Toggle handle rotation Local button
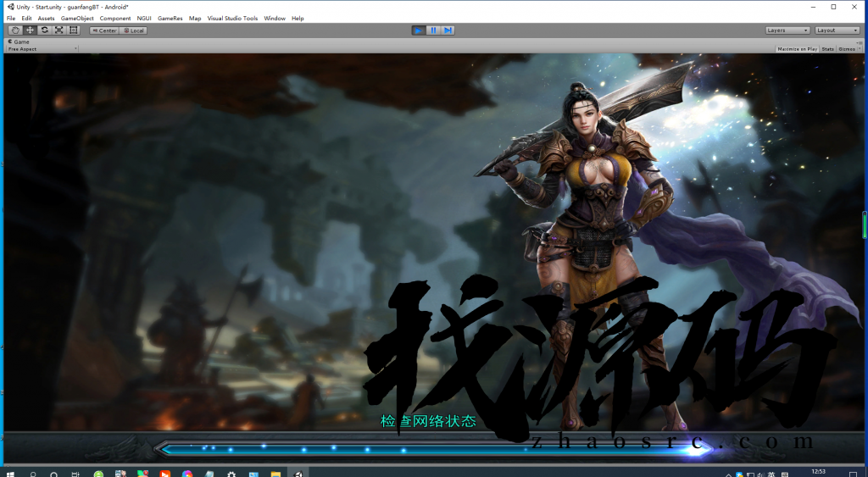This screenshot has height=477, width=868. (x=133, y=31)
